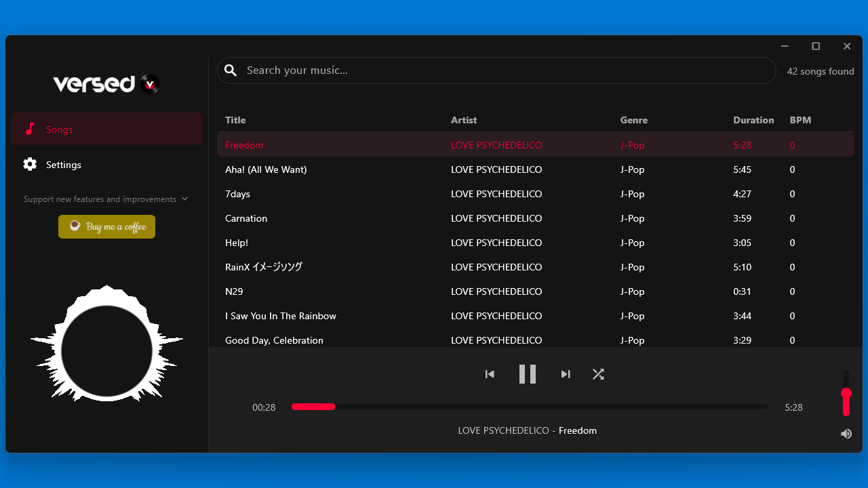Image resolution: width=868 pixels, height=488 pixels.
Task: Click the coffee cup icon
Action: coord(75,226)
